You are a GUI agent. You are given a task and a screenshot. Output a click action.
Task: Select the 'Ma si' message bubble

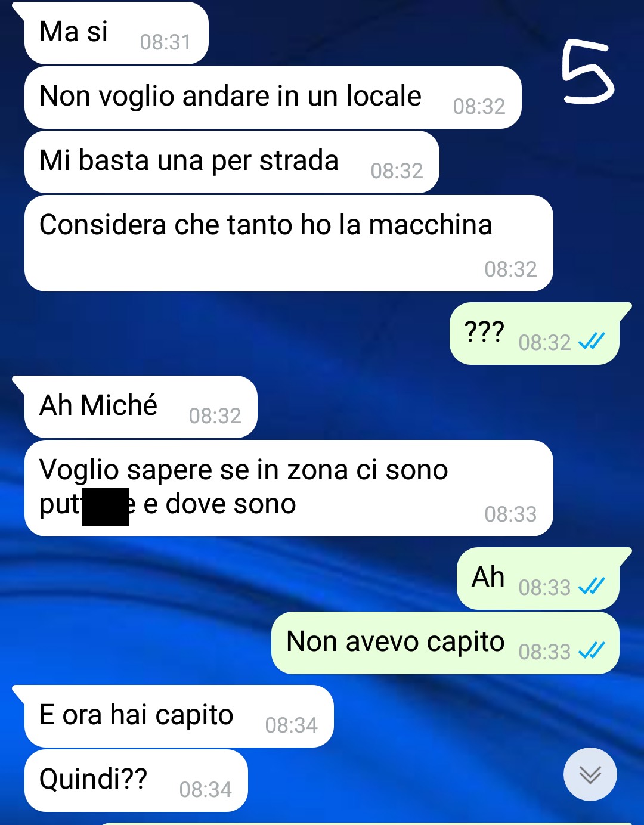pos(116,33)
